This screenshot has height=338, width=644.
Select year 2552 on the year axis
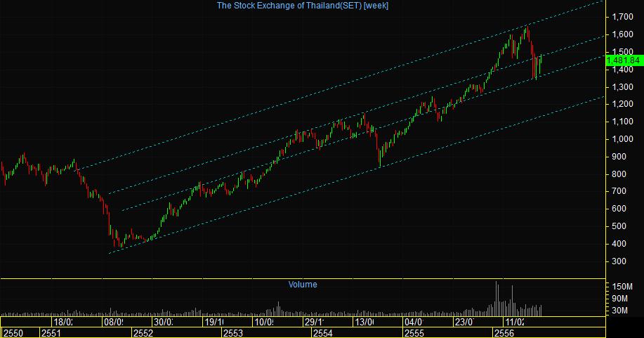pos(143,332)
